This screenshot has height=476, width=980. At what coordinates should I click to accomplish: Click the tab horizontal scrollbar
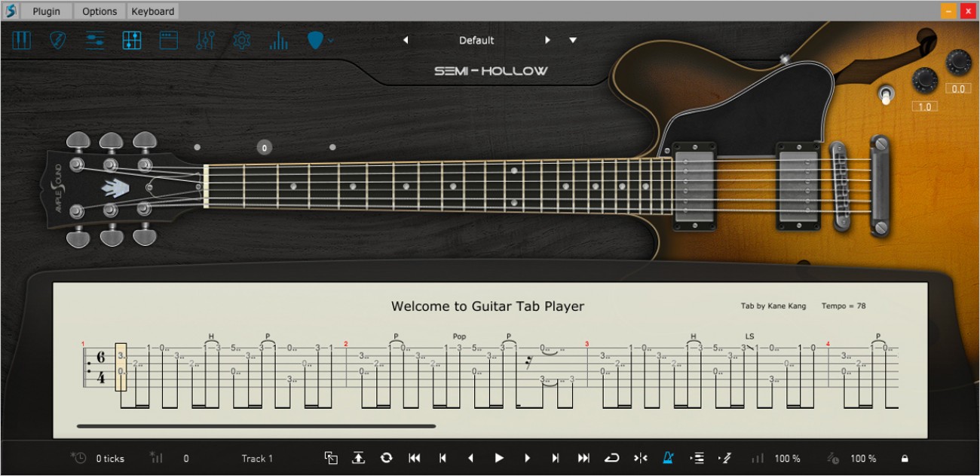[x=256, y=426]
